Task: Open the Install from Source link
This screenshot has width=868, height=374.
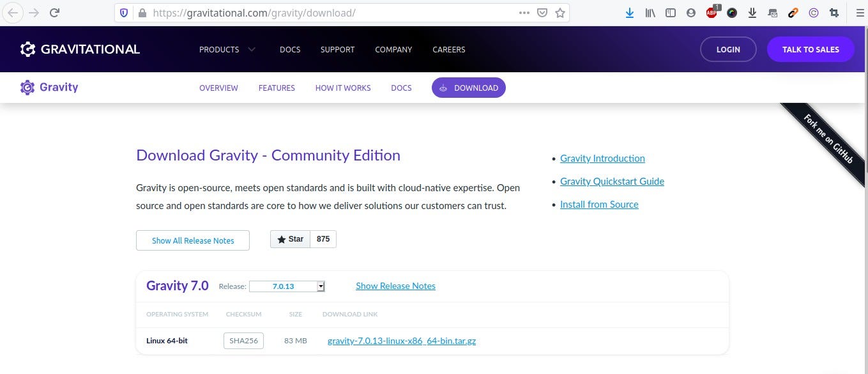Action: (x=599, y=205)
